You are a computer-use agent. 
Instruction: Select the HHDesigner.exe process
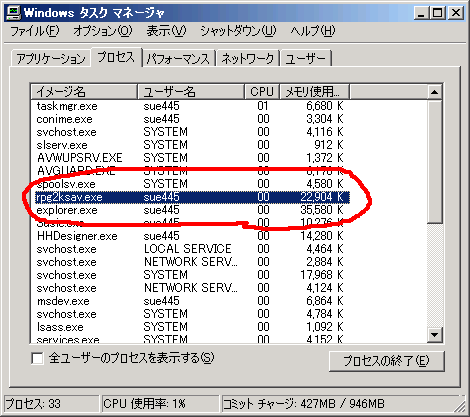coord(193,236)
